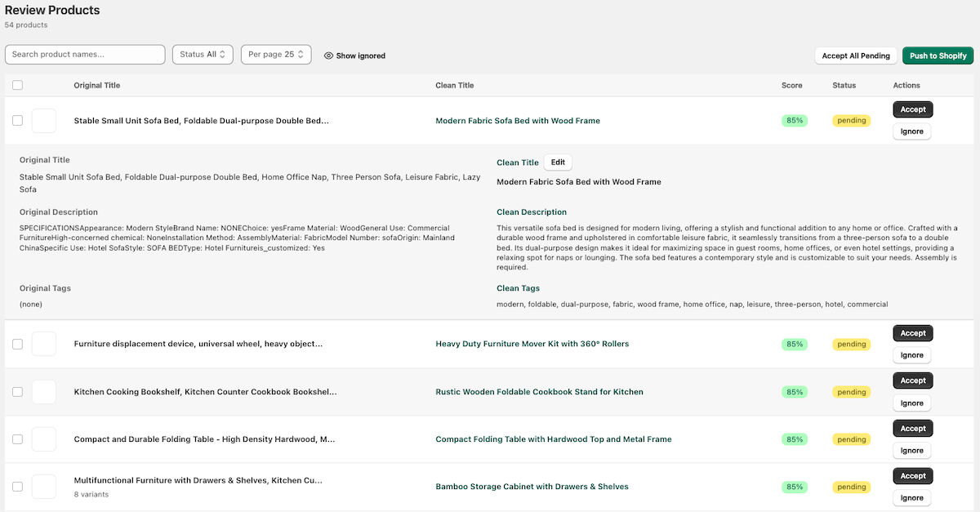Open the Status All dropdown
This screenshot has width=980, height=512.
coord(203,55)
